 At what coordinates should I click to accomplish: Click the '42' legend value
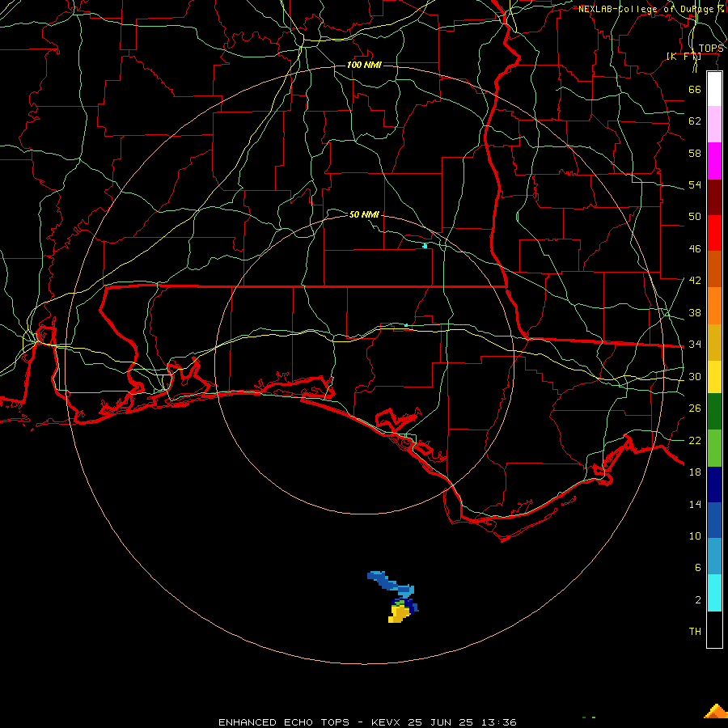click(695, 281)
